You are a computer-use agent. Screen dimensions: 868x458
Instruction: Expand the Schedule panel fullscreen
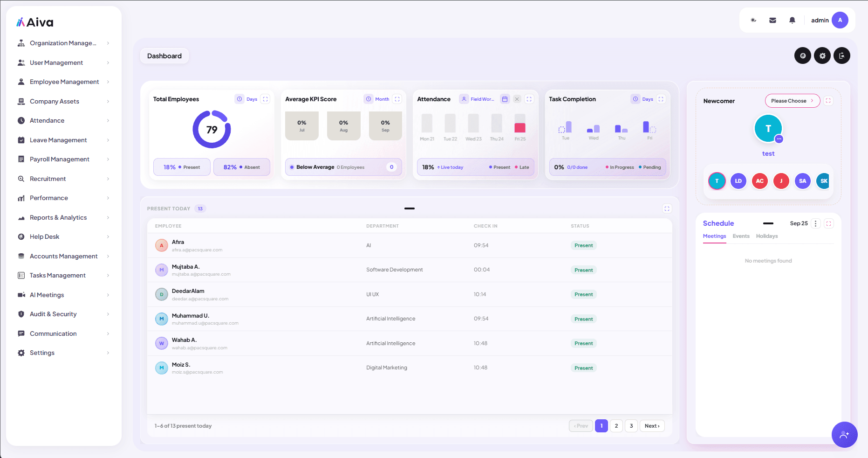[829, 223]
